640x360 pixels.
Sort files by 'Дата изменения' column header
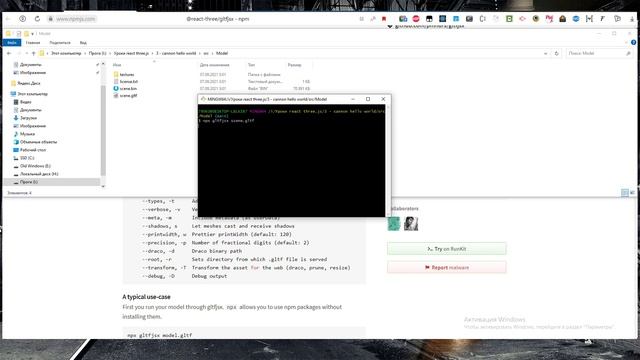[214, 65]
